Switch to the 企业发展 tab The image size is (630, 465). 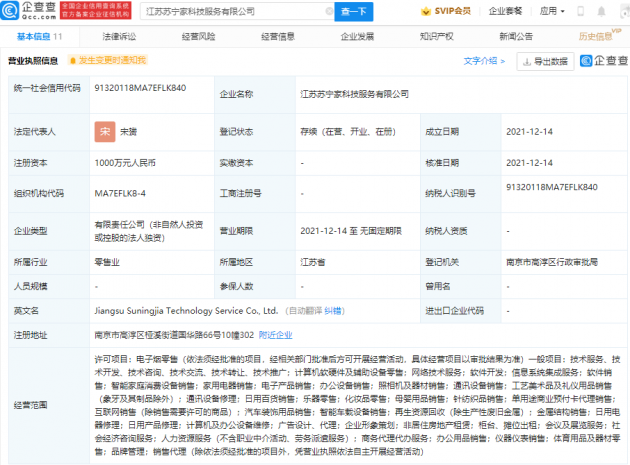357,37
